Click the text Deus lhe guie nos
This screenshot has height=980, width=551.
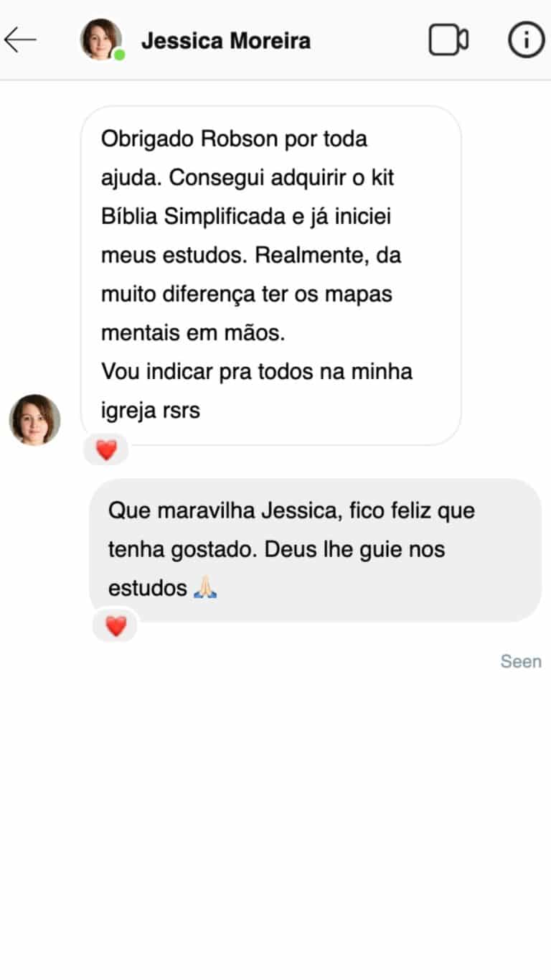(355, 550)
